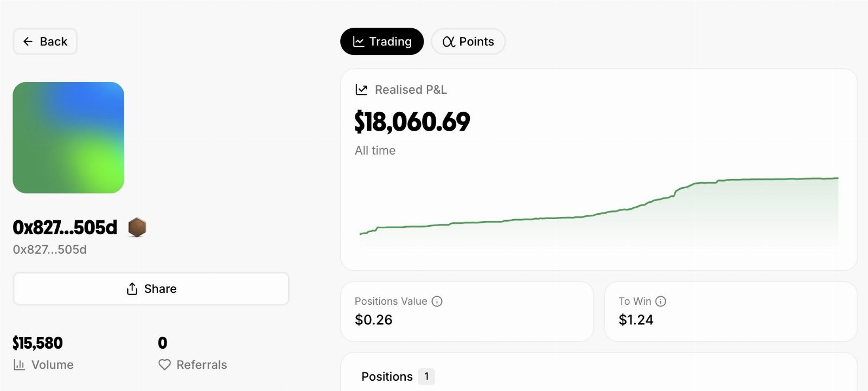The height and width of the screenshot is (391, 868).
Task: Share this profile
Action: (x=151, y=289)
